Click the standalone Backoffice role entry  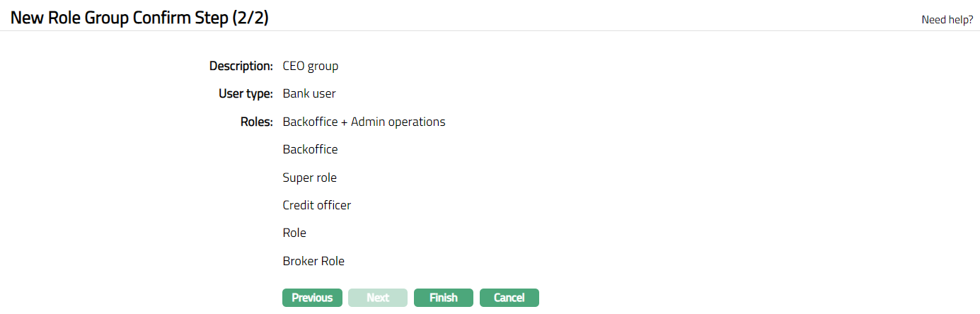click(x=310, y=149)
